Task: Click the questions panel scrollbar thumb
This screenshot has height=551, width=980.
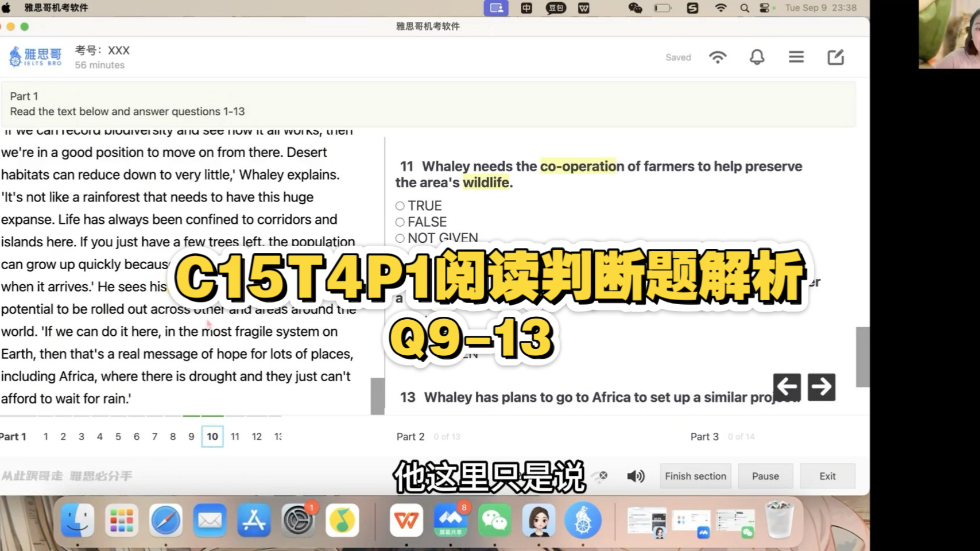Action: click(862, 356)
